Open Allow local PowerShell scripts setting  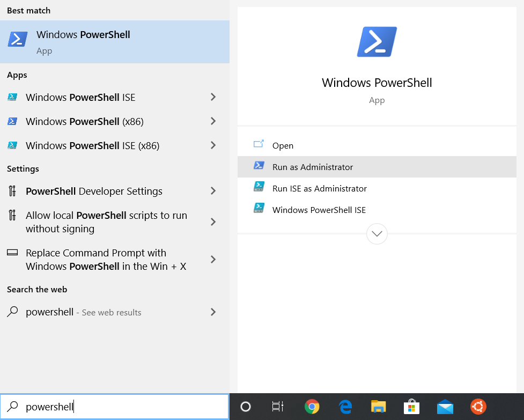coord(106,222)
